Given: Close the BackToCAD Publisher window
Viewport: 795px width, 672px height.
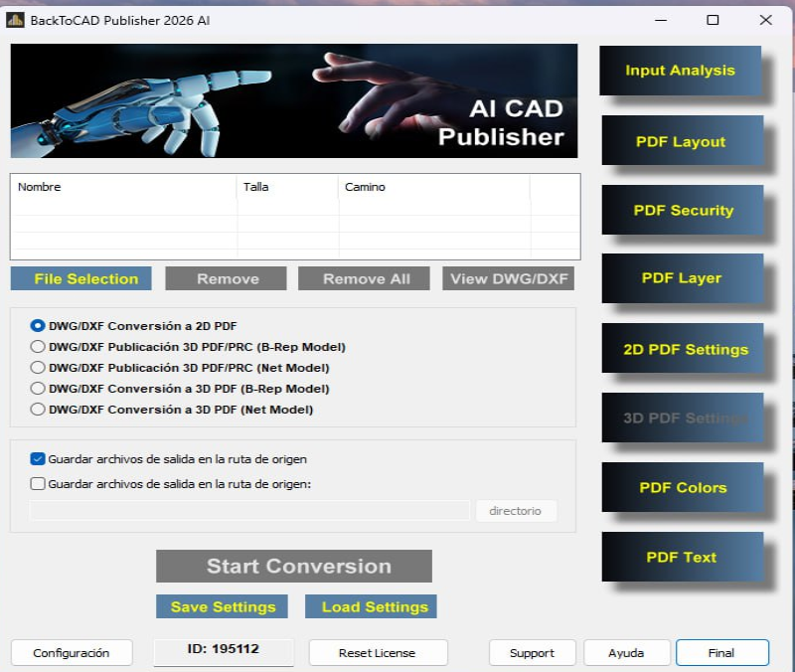Looking at the screenshot, I should pyautogui.click(x=765, y=20).
